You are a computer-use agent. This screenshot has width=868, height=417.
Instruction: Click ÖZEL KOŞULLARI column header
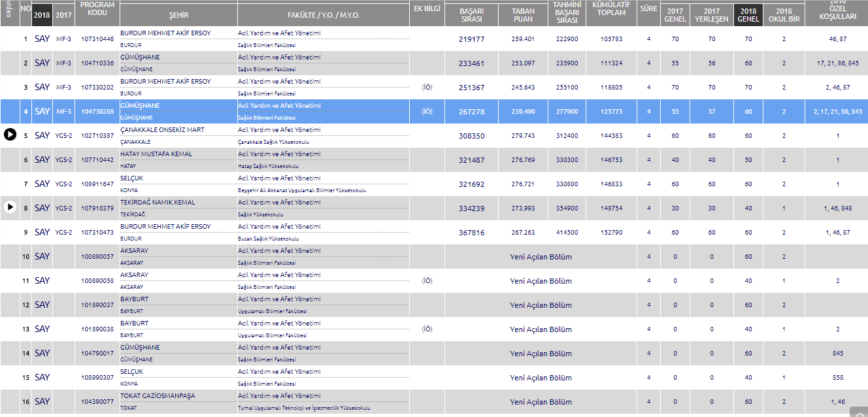(837, 13)
